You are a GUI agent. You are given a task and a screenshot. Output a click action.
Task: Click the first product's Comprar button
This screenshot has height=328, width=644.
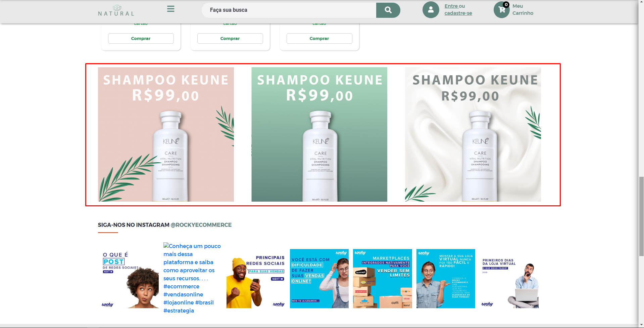click(141, 38)
